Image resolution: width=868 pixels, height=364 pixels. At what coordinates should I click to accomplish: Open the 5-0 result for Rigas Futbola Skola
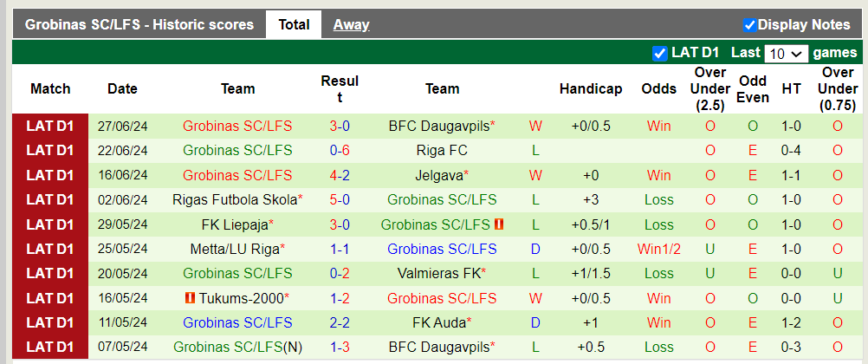coord(340,199)
